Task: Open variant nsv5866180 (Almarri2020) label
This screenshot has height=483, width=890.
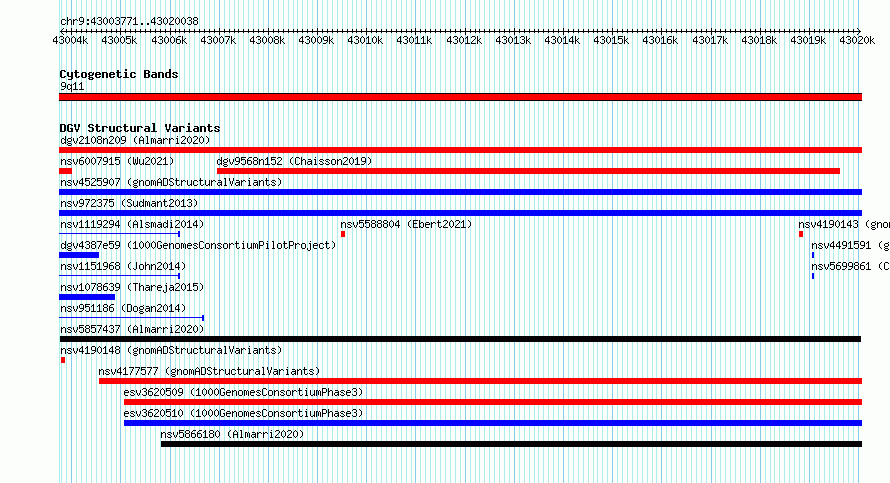Action: pos(232,434)
